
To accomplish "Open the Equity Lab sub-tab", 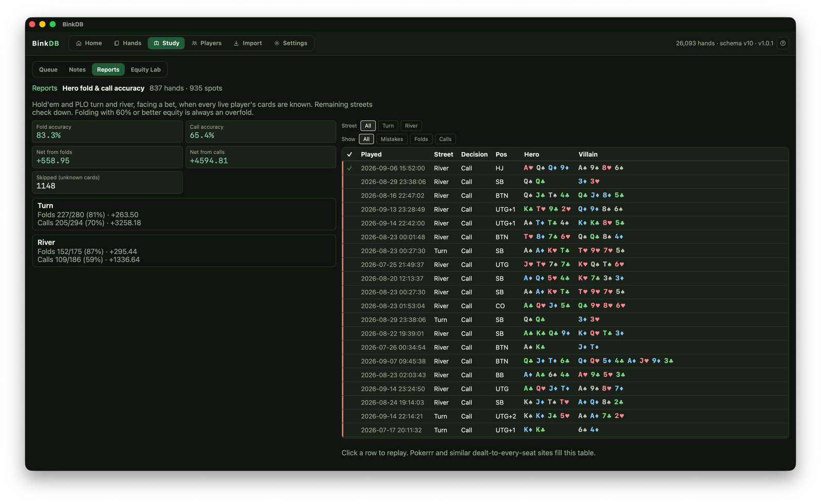I will pos(146,69).
